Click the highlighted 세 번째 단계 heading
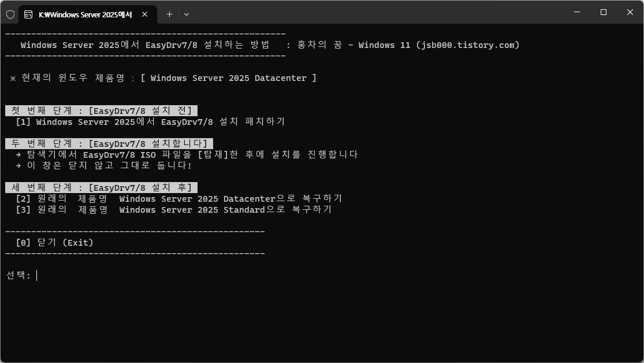644x363 pixels. tap(102, 187)
